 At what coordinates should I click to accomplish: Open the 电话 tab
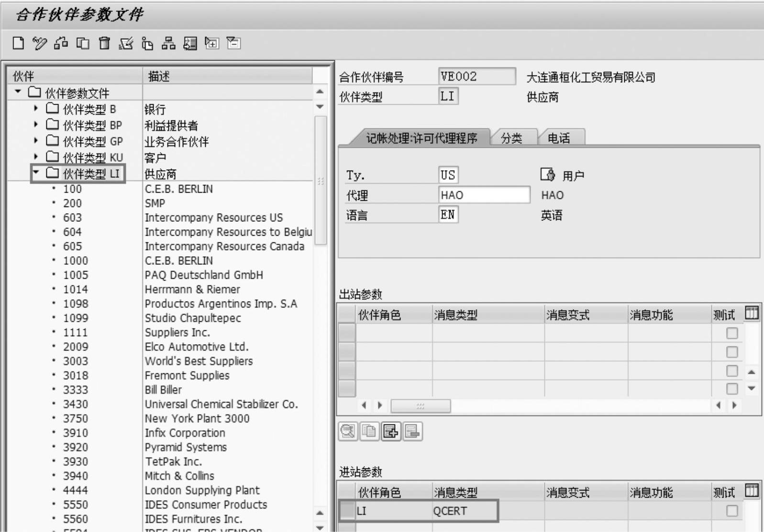[558, 138]
